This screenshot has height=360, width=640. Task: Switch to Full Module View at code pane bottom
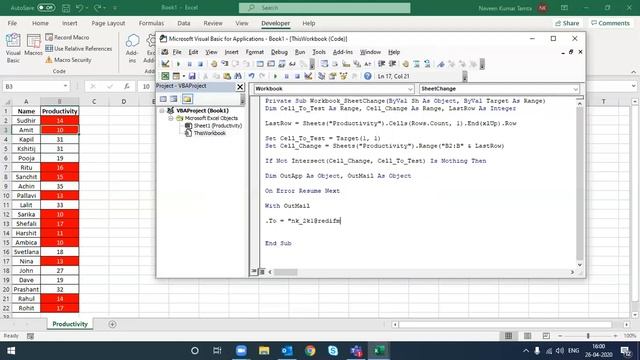click(262, 271)
